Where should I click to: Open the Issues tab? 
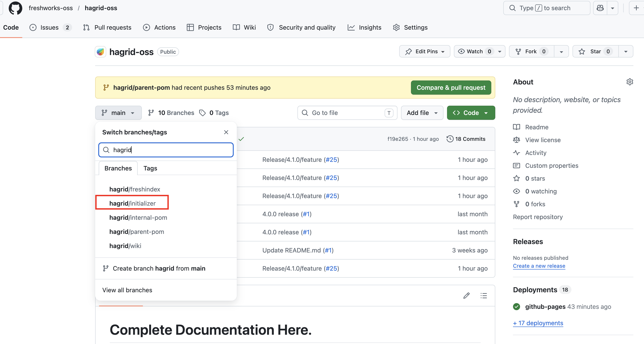pos(50,27)
